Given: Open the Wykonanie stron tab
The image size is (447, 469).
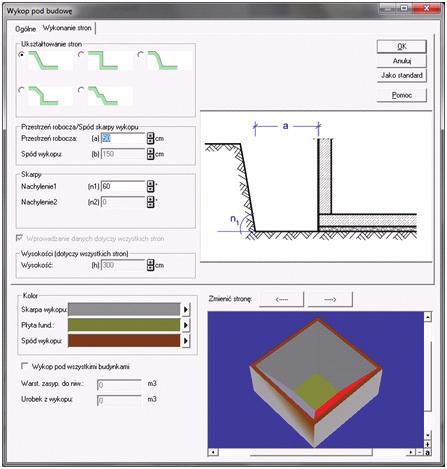Looking at the screenshot, I should point(67,28).
